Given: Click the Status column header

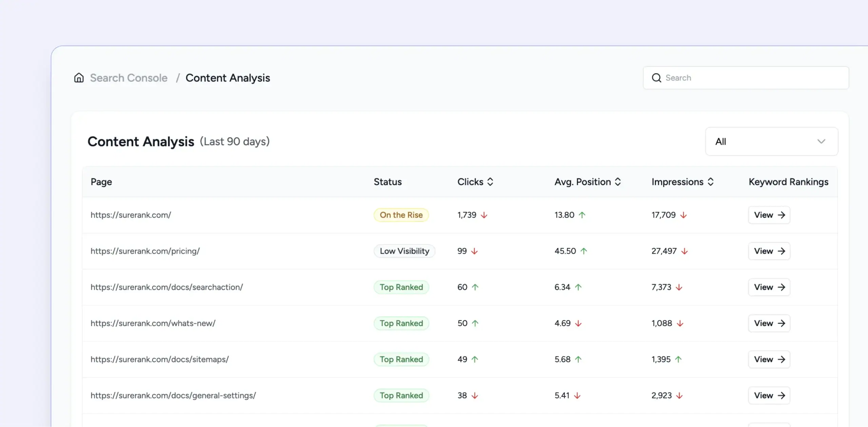Looking at the screenshot, I should [x=388, y=182].
